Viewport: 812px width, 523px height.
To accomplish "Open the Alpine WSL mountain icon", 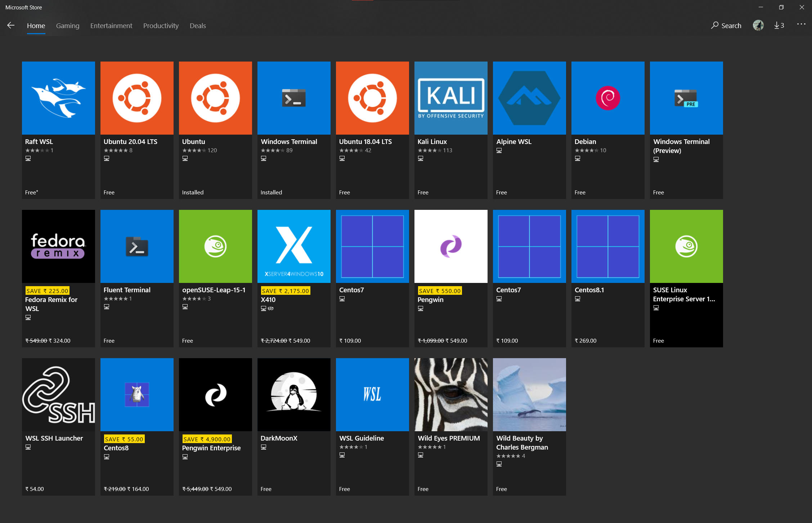I will tap(529, 98).
